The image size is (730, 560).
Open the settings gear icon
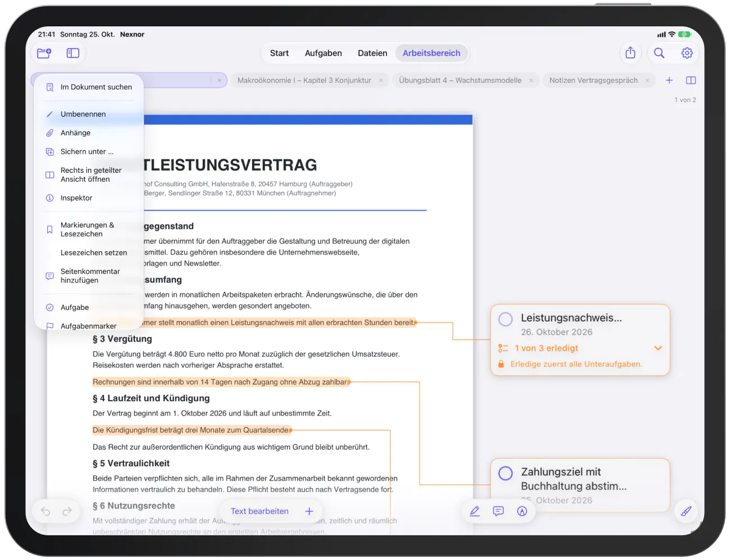click(687, 53)
